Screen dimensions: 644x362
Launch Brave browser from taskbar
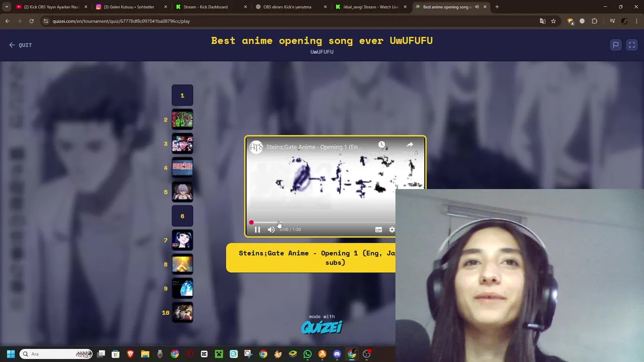pos(130,354)
